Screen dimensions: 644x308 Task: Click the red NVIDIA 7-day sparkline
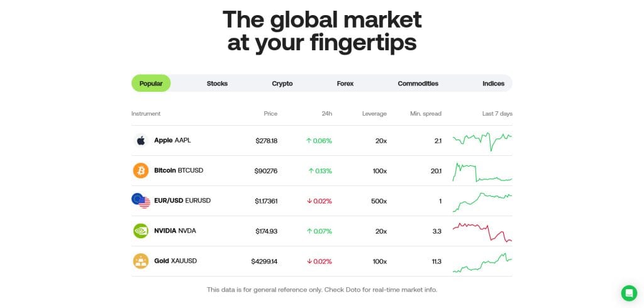482,231
